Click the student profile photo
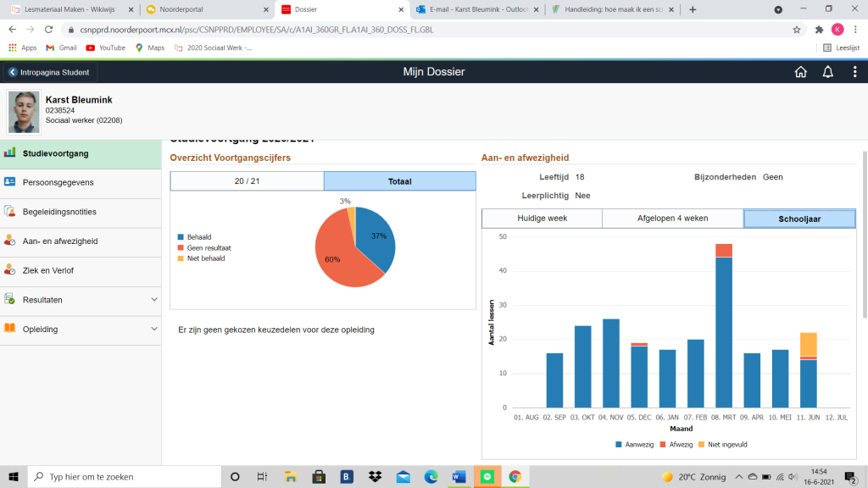The width and height of the screenshot is (868, 488). (25, 112)
